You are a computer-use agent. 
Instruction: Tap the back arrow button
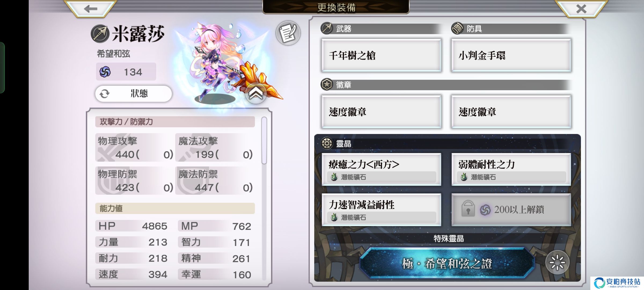coord(90,8)
